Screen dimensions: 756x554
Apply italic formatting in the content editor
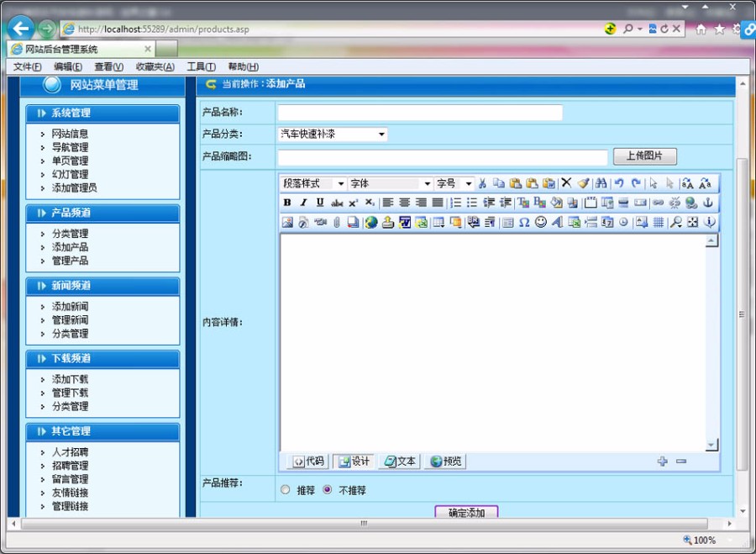click(x=302, y=203)
